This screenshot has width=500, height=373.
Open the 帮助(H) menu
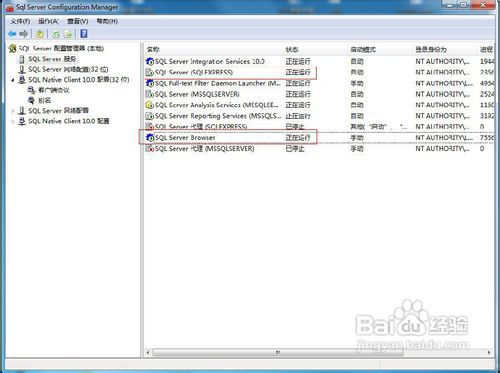click(x=107, y=21)
